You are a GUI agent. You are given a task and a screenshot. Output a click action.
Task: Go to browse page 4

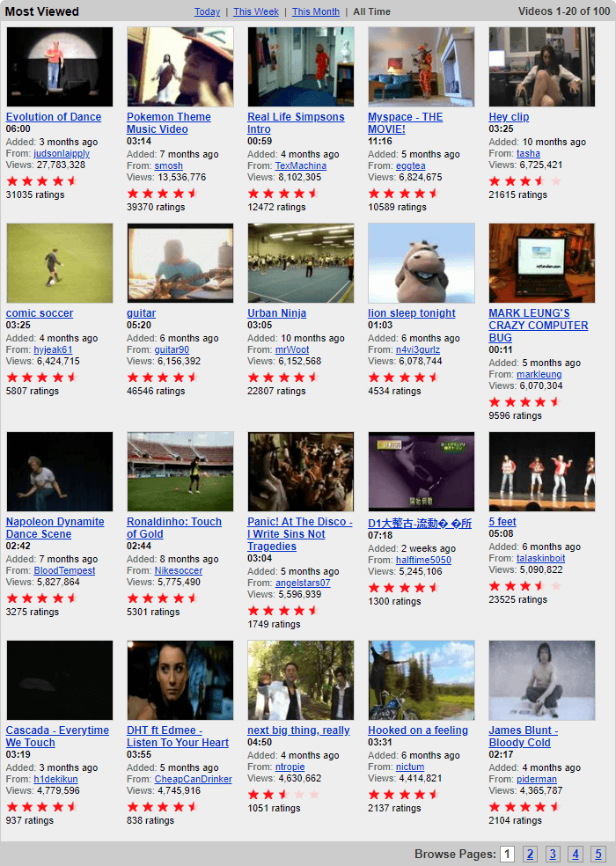576,854
